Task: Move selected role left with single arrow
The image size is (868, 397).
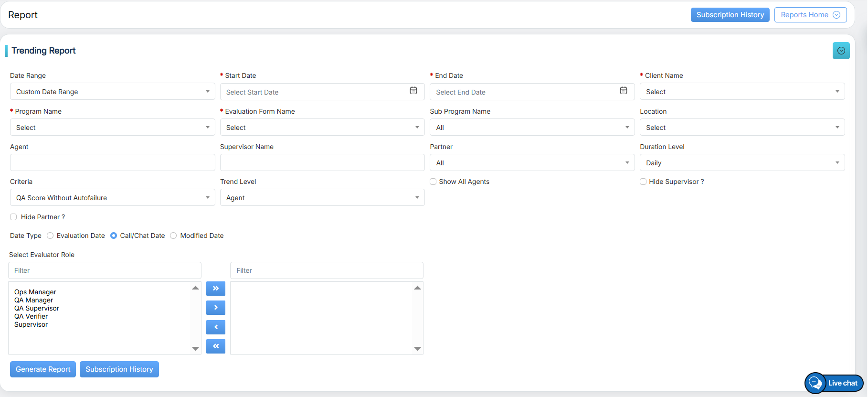Action: click(216, 327)
